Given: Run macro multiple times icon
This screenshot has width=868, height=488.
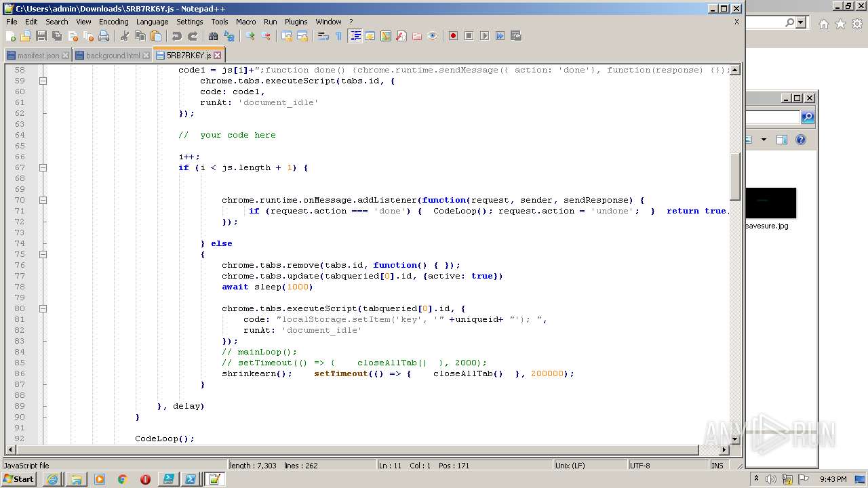Looking at the screenshot, I should click(500, 36).
